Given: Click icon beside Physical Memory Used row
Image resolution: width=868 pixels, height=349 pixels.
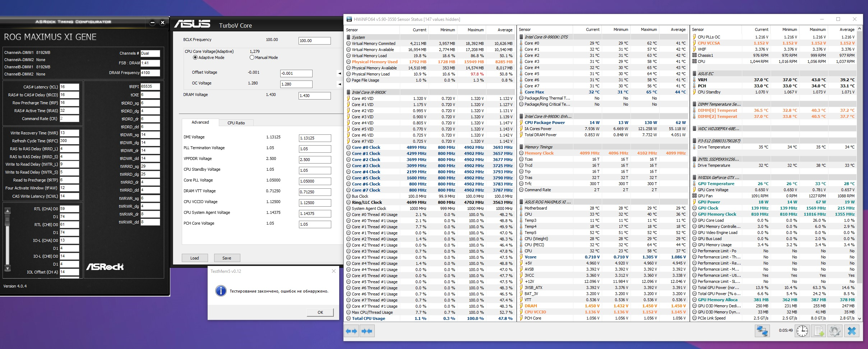Looking at the screenshot, I should tap(348, 62).
